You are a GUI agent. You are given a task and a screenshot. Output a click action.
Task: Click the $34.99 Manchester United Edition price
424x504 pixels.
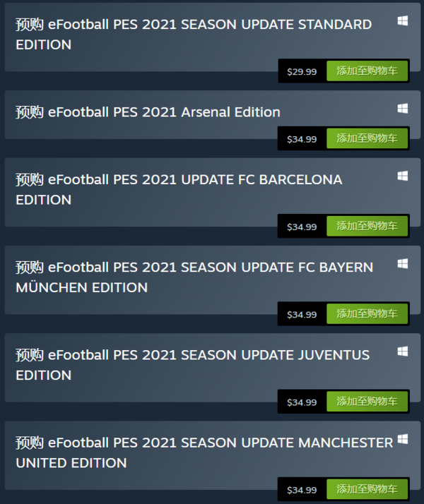click(x=302, y=489)
